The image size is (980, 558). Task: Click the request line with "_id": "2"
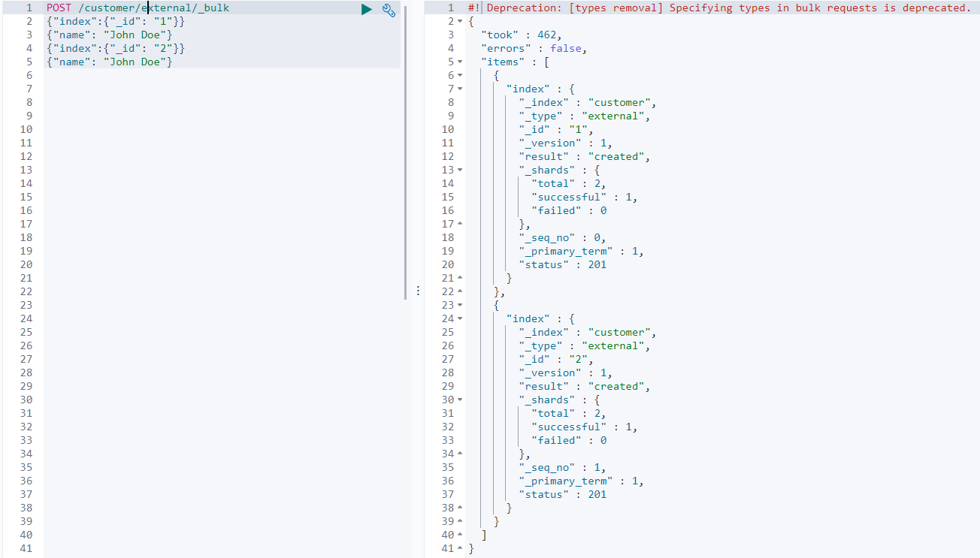(x=115, y=48)
